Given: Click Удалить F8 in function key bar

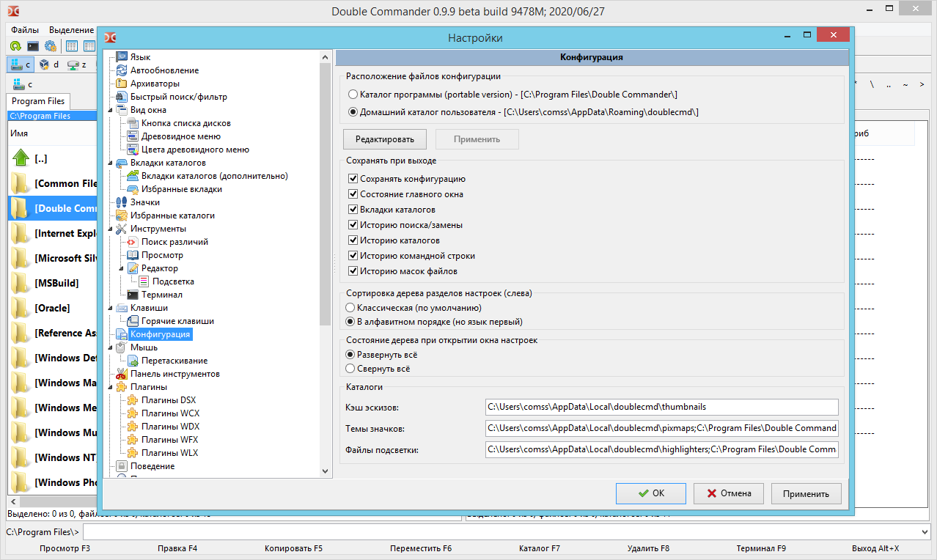Looking at the screenshot, I should tap(649, 548).
